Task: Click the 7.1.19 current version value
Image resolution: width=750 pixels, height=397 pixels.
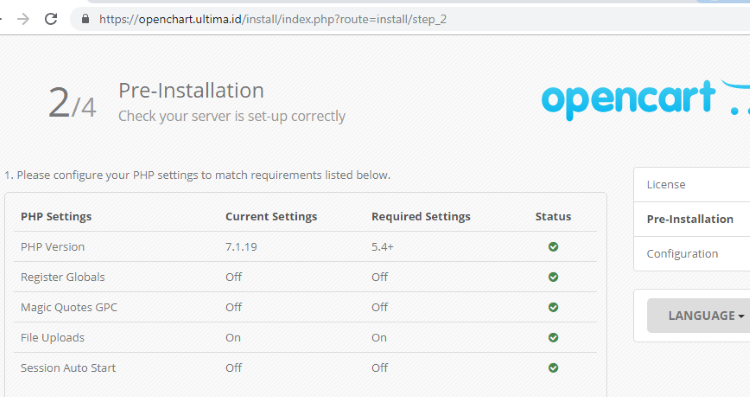Action: tap(241, 247)
